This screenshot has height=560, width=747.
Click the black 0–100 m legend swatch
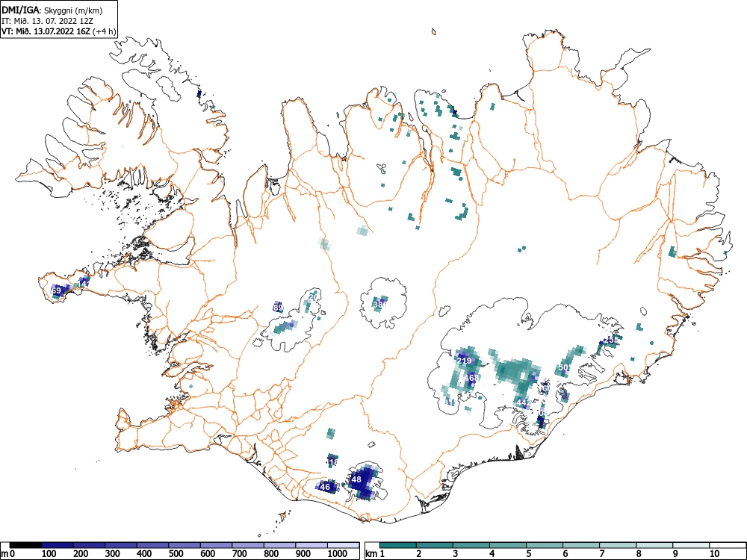coord(25,545)
